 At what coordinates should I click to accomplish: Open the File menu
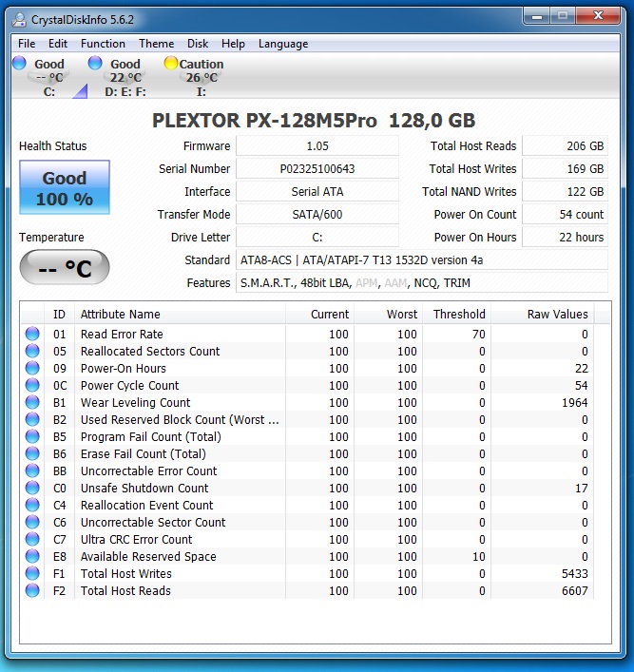(x=27, y=44)
